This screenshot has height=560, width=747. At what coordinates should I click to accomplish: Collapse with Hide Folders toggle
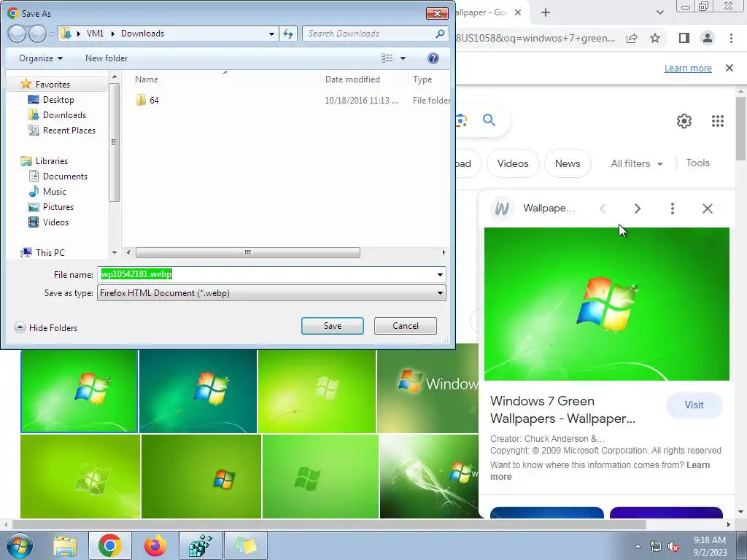point(46,327)
